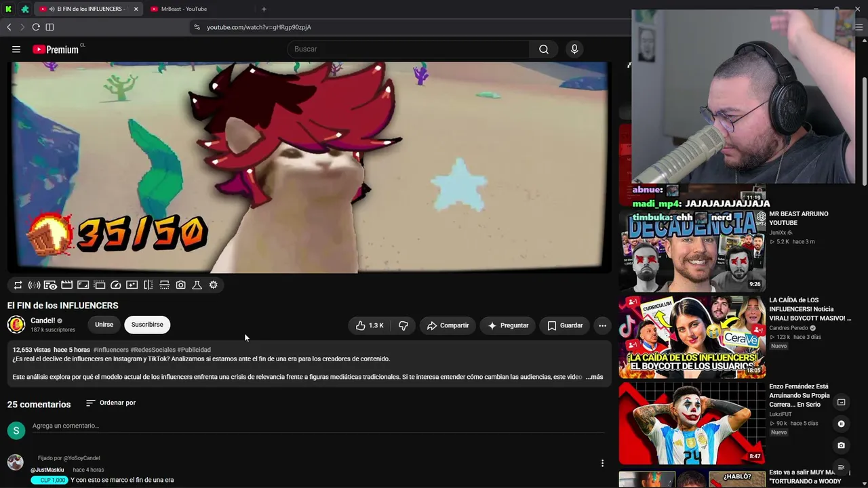
Task: Take a video screenshot with camera icon
Action: 180,285
